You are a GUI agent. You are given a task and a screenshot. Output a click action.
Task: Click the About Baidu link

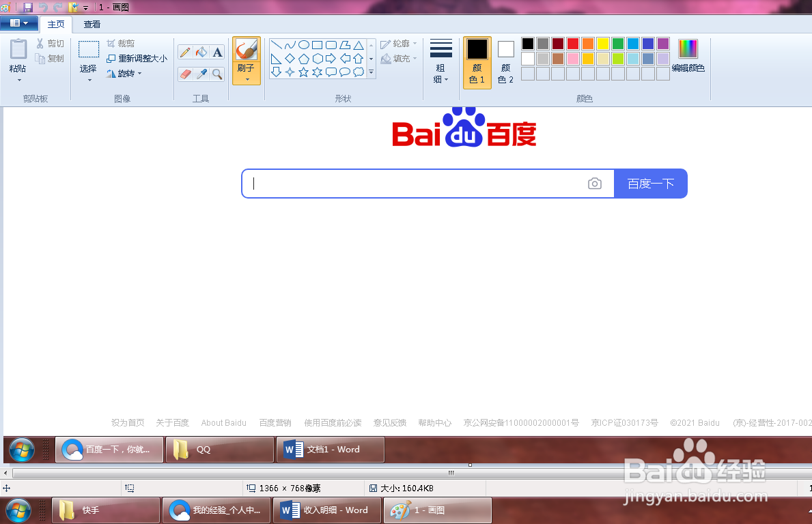pyautogui.click(x=224, y=422)
